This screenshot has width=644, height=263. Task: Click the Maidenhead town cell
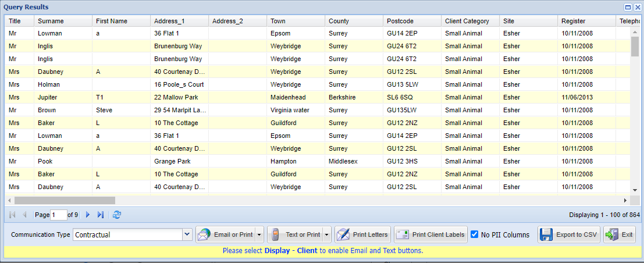pos(296,97)
